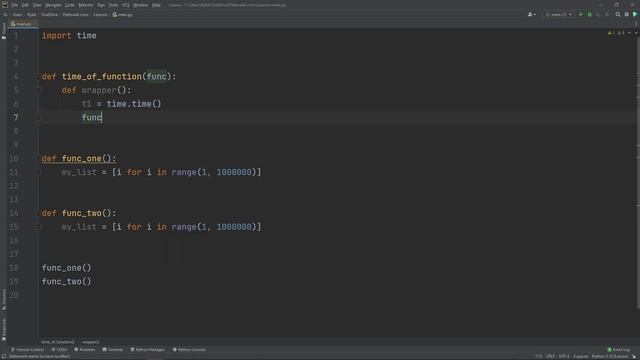Change indent setting '4 spaces' in status bar
Screen dimensions: 640x360
click(x=580, y=357)
